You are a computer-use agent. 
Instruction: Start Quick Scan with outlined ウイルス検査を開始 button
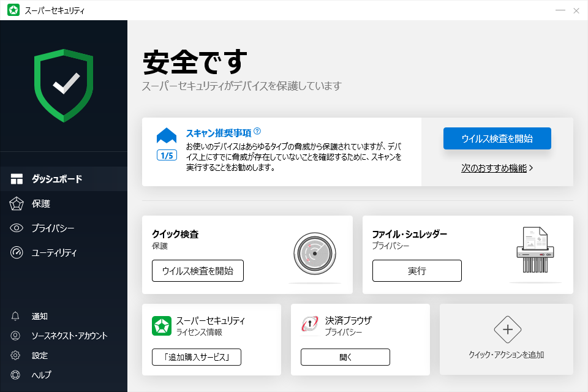tap(197, 271)
